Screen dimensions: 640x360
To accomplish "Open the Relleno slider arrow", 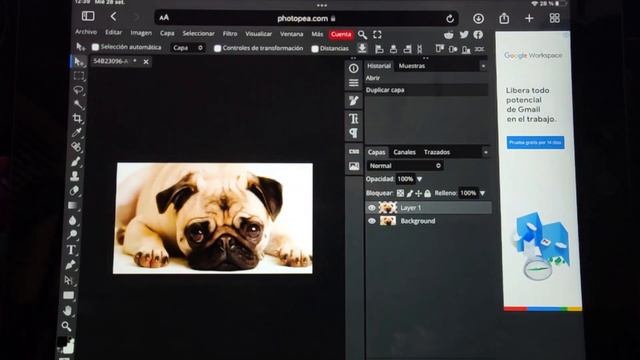I will [x=482, y=193].
